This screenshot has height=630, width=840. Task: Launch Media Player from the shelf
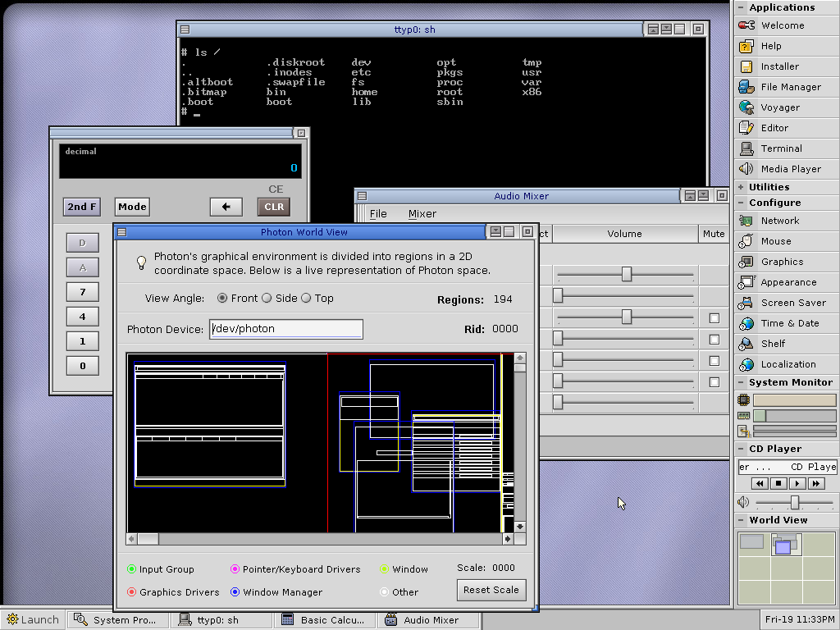click(790, 169)
